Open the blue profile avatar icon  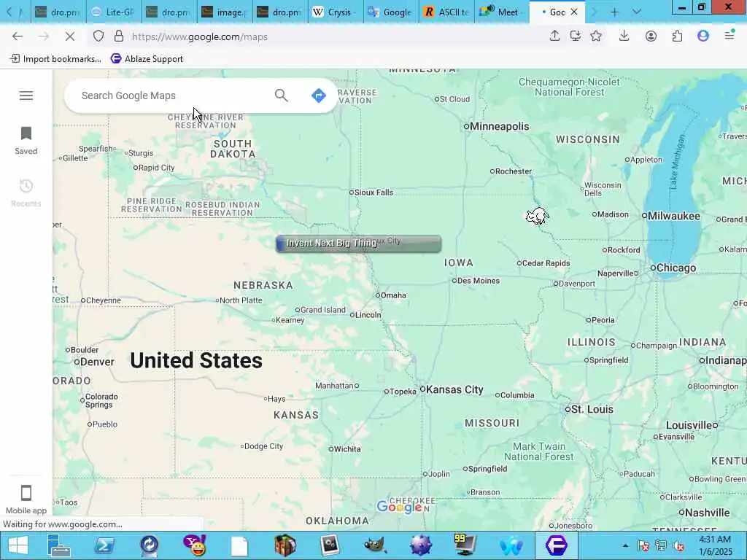[703, 36]
